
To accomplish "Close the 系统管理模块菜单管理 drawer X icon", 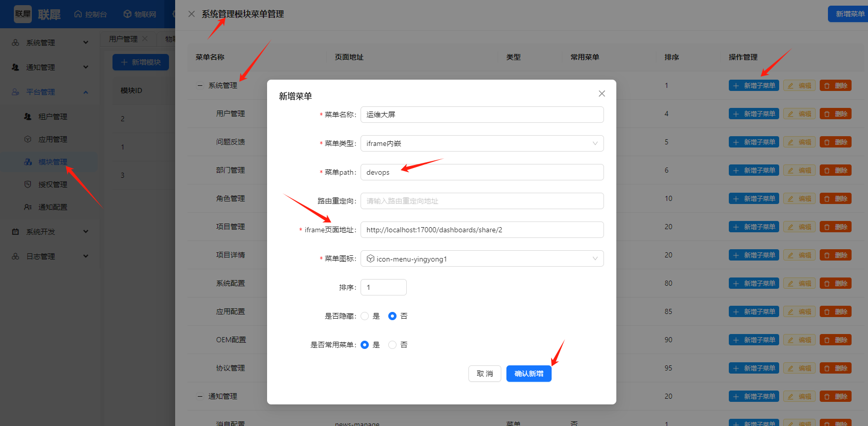I will (x=192, y=14).
